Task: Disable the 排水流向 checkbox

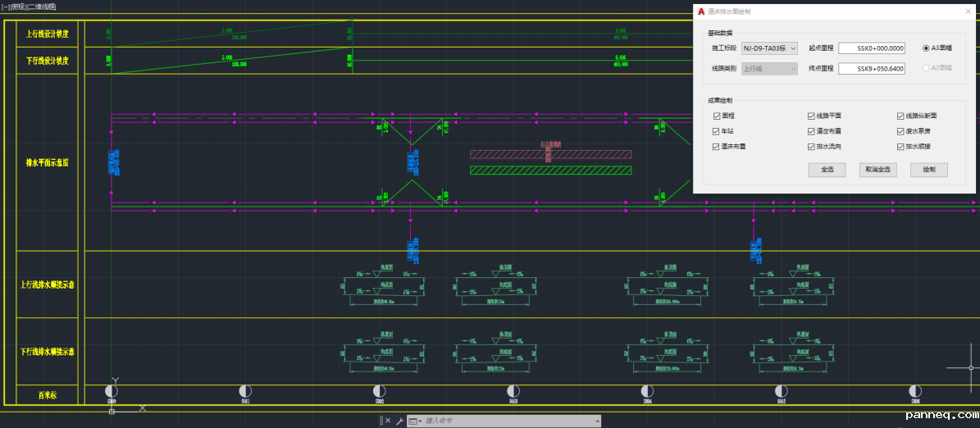Action: [x=811, y=147]
